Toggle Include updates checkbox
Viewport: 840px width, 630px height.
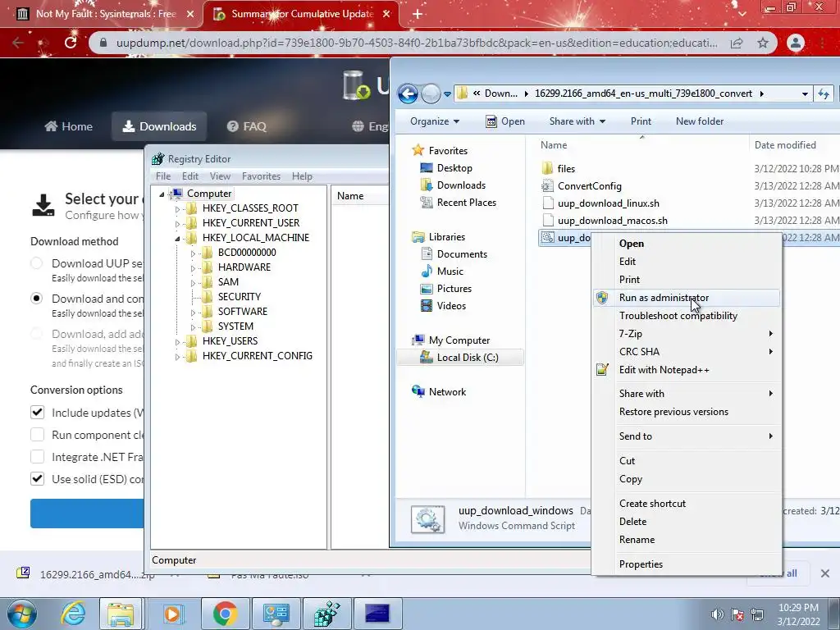(37, 413)
